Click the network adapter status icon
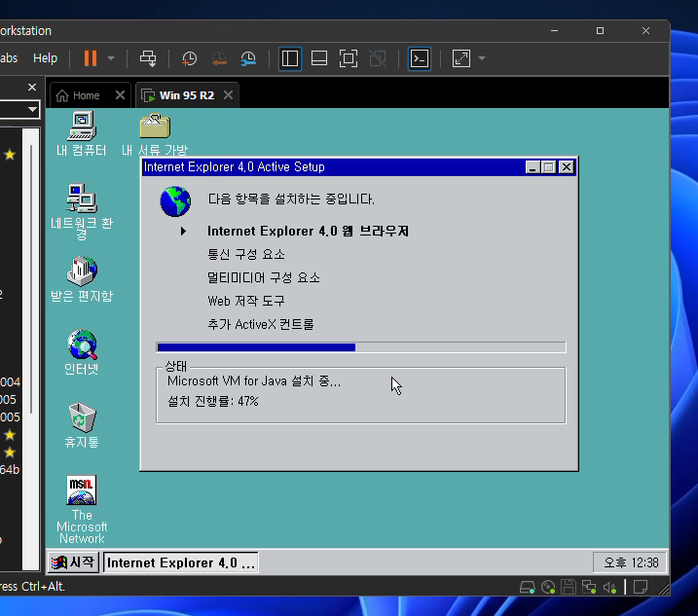This screenshot has height=616, width=698. pyautogui.click(x=589, y=587)
